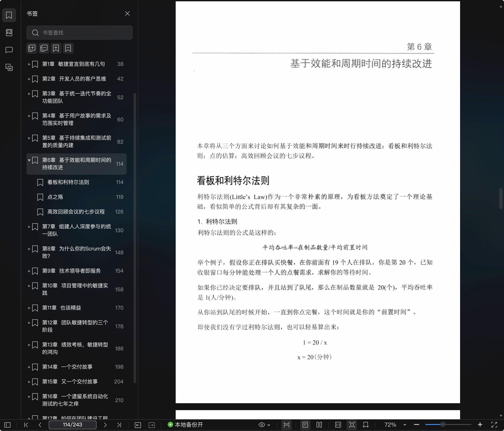
Task: Open bookmark 第13章 绩效考核，敏捷转型的鸿沟
Action: (x=76, y=348)
